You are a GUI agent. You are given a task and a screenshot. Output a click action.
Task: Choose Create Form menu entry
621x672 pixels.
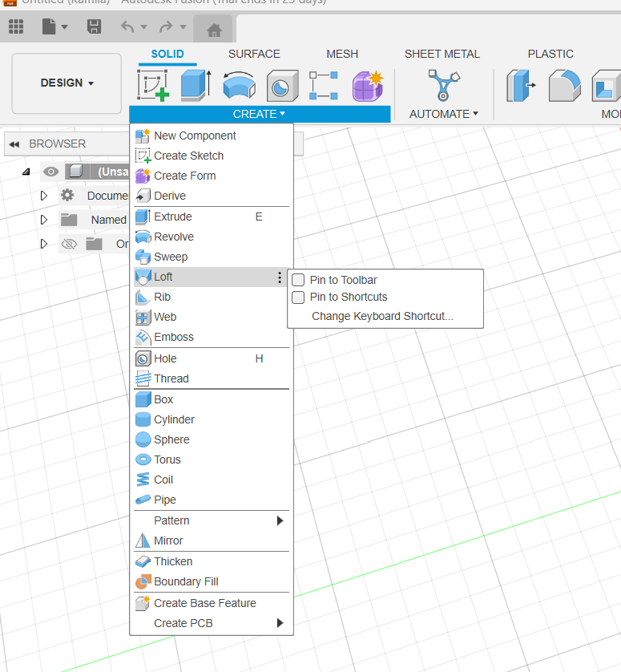pos(212,176)
